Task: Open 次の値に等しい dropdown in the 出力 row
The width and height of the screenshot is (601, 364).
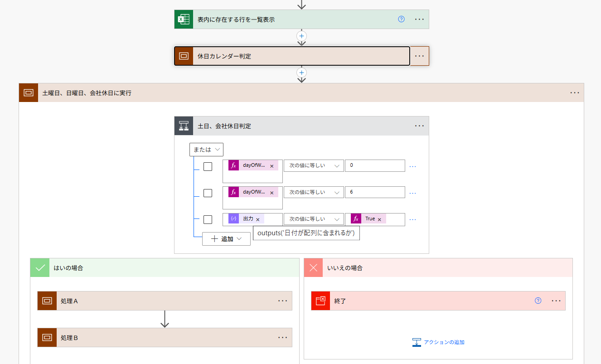Action: pyautogui.click(x=314, y=219)
